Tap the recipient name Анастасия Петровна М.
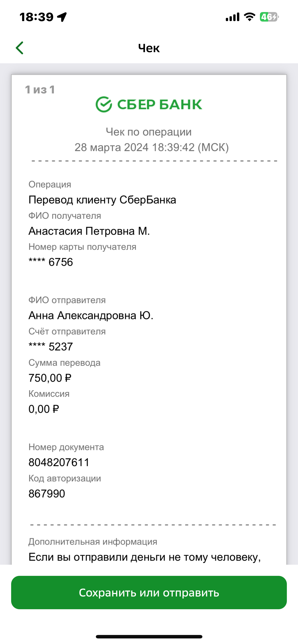 [89, 231]
